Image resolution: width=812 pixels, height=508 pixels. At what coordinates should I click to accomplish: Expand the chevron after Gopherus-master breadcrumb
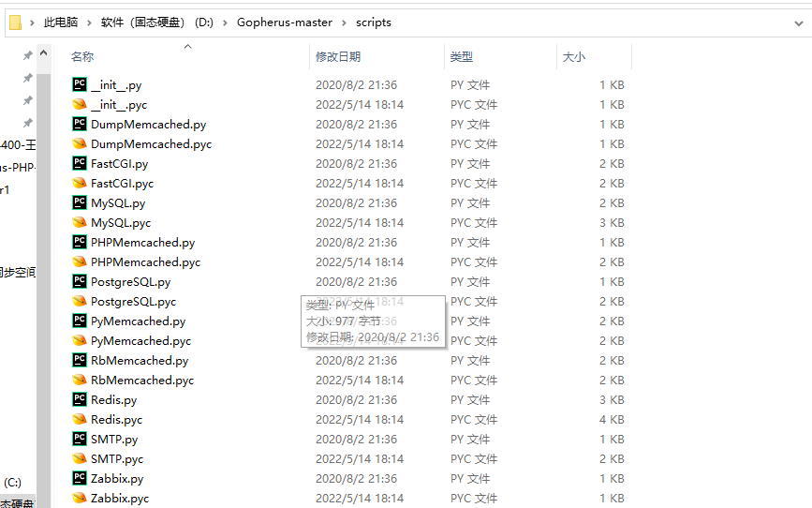click(344, 22)
